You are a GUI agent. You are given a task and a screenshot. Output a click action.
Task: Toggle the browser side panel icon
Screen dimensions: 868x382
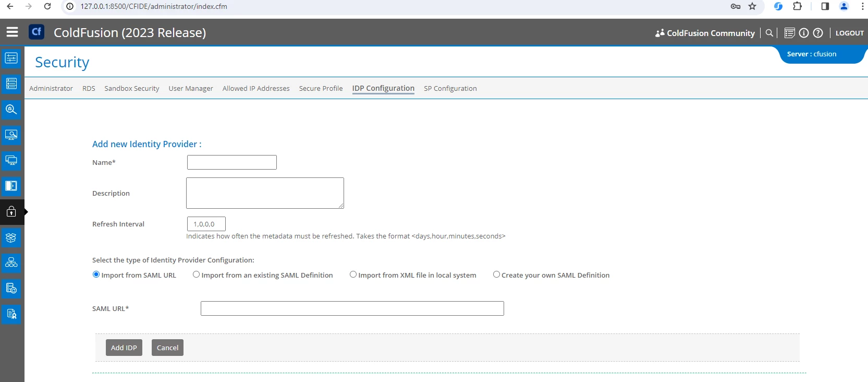coord(825,6)
